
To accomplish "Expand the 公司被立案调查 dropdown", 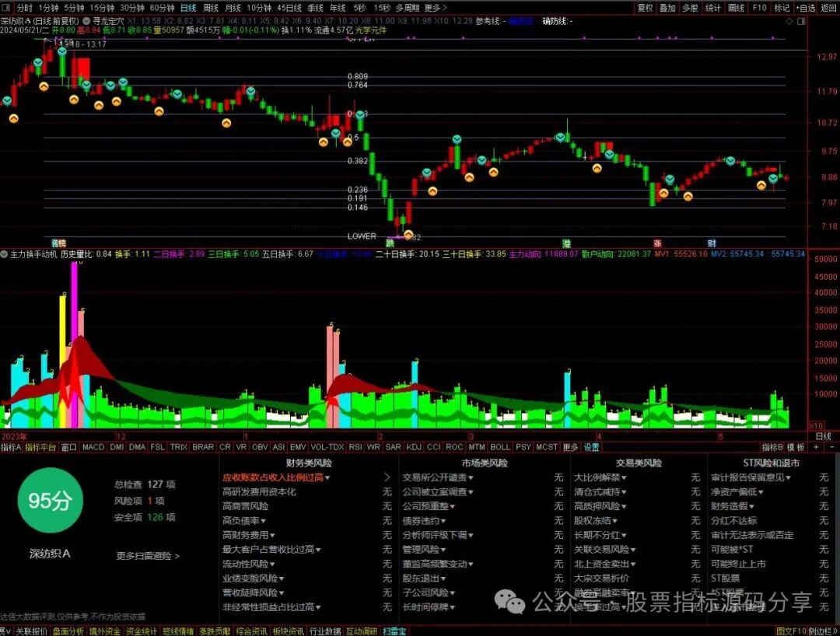I will tap(438, 491).
